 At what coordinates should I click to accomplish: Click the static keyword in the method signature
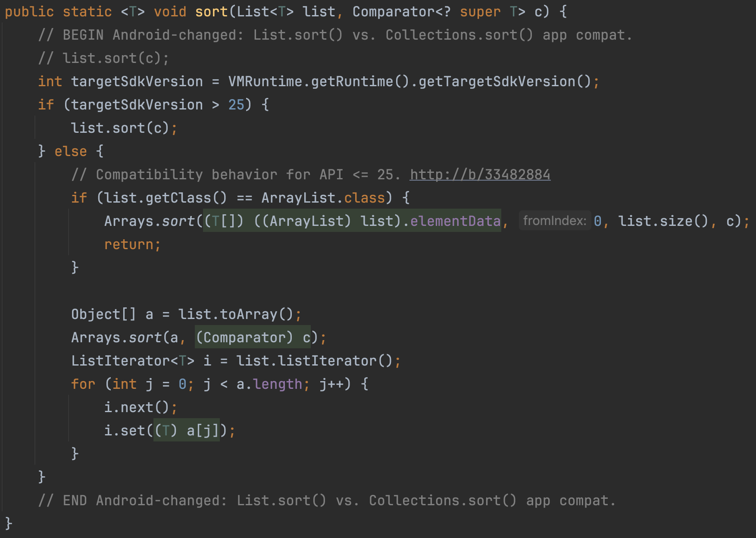[87, 12]
